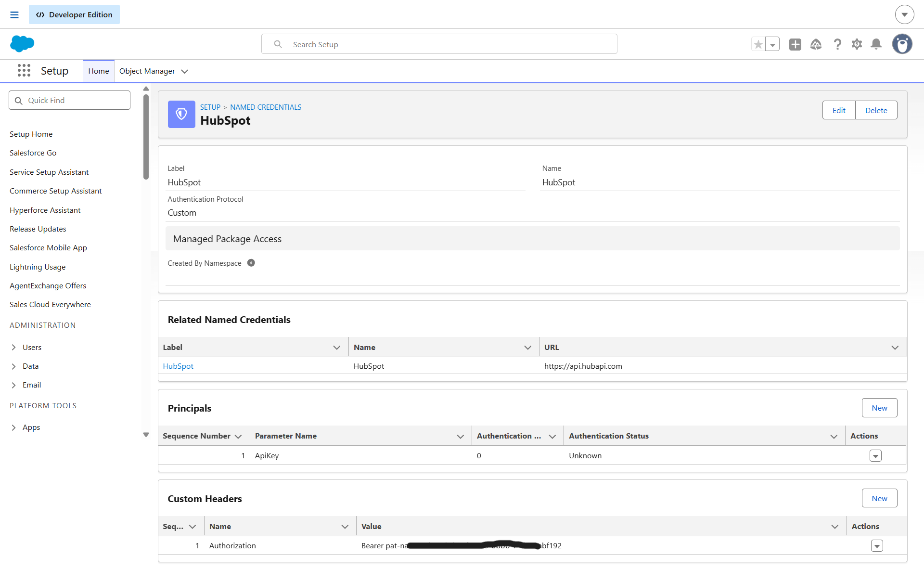This screenshot has height=569, width=924.
Task: Click the Developer Edition badge
Action: click(x=74, y=14)
